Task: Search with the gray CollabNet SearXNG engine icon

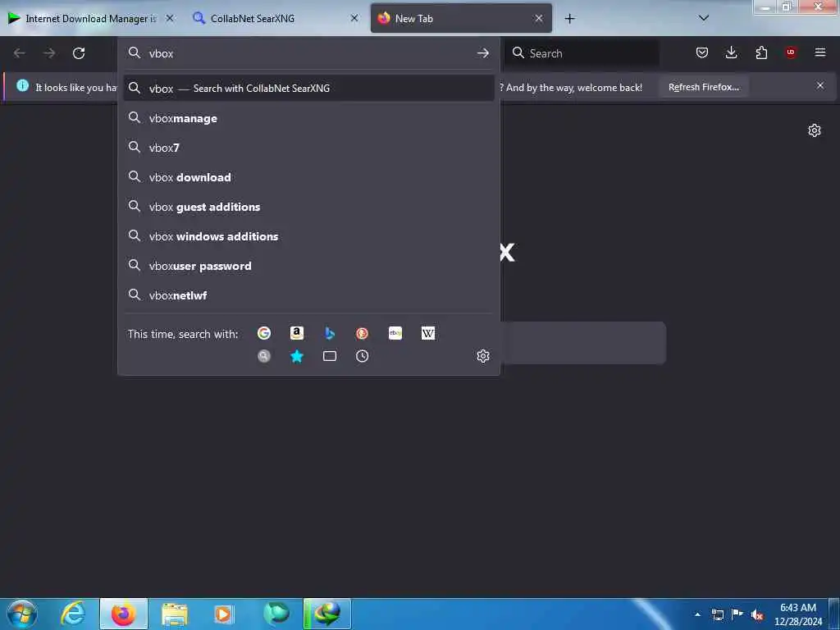Action: click(264, 356)
